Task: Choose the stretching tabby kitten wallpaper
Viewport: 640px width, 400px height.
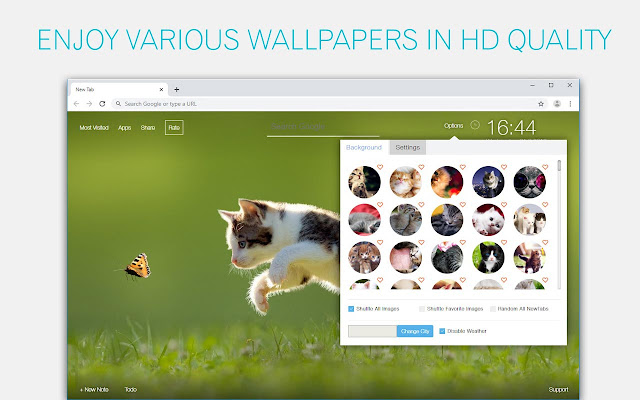Action: pyautogui.click(x=364, y=182)
